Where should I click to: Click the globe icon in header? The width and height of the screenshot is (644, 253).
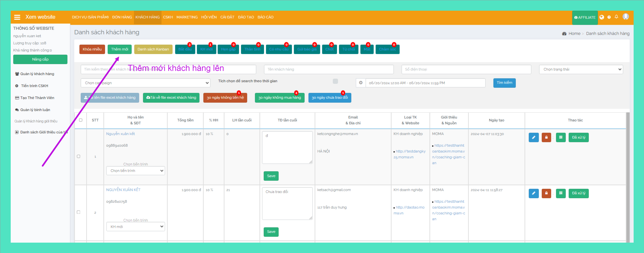click(x=602, y=17)
